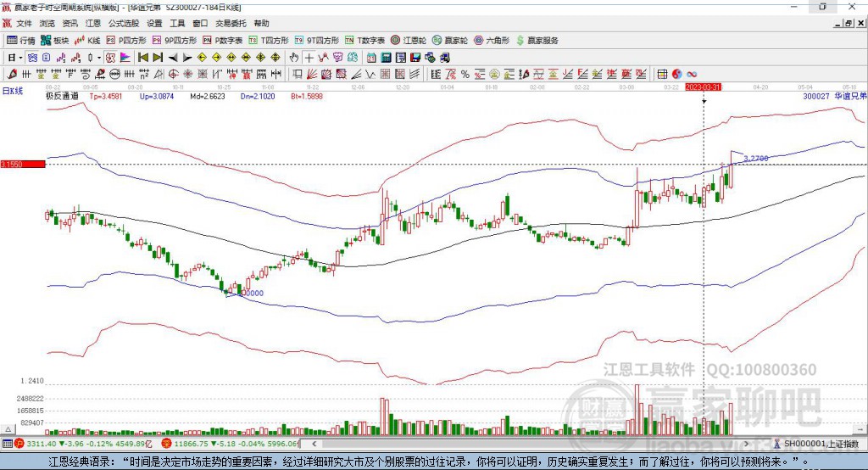The width and height of the screenshot is (868, 470).
Task: Select the circled 金 tool icon
Action: (494, 74)
